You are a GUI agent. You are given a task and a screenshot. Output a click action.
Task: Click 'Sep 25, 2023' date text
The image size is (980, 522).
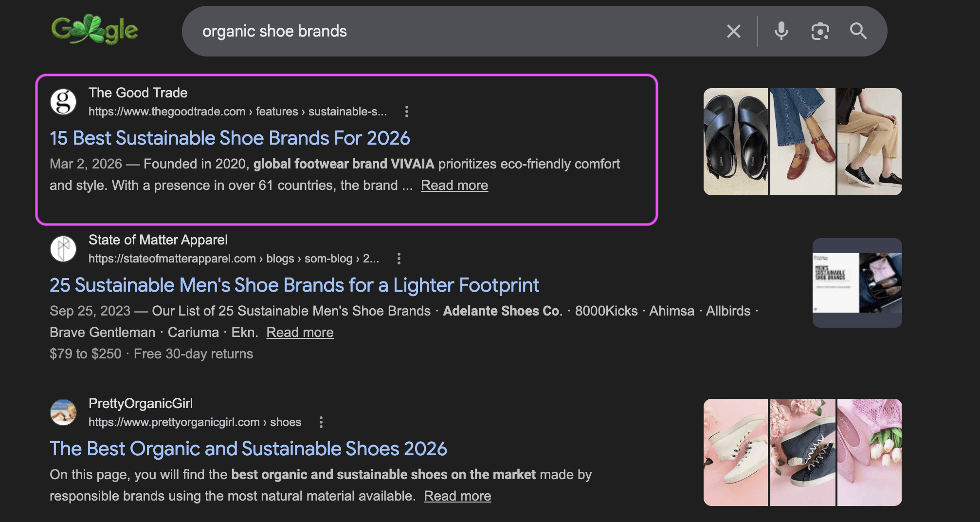[90, 311]
